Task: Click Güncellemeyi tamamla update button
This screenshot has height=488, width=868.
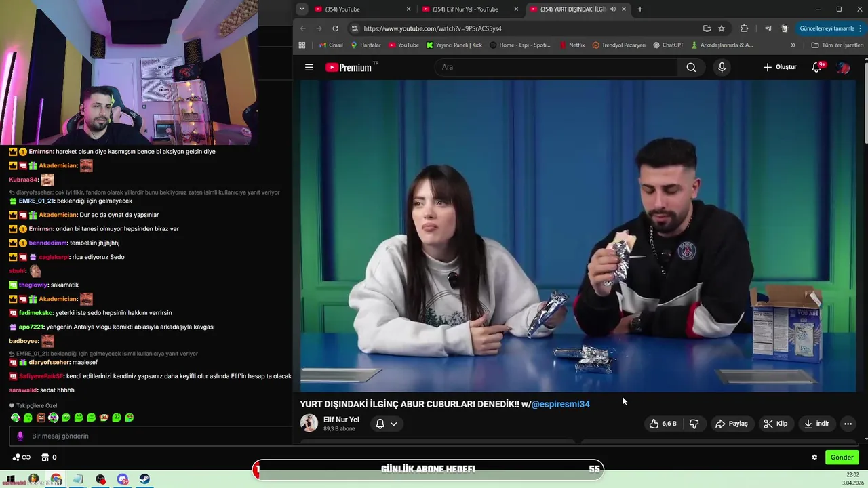Action: 827,28
